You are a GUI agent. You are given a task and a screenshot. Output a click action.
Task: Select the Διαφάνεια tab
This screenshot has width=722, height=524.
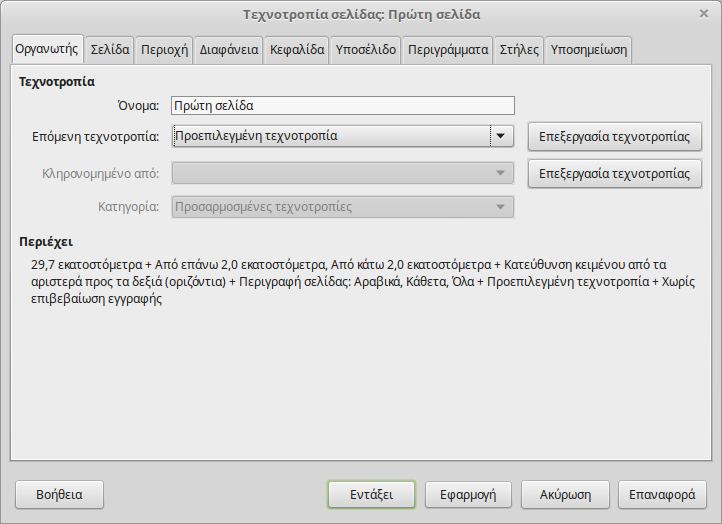point(229,49)
